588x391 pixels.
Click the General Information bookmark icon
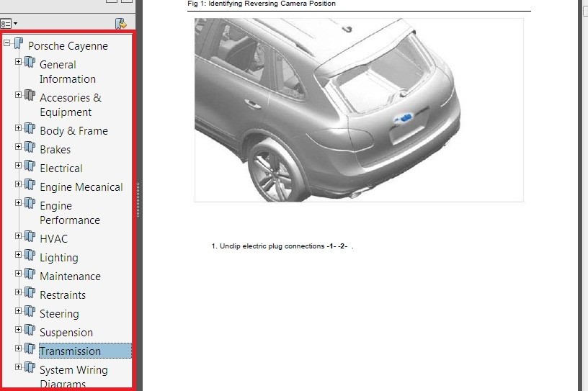click(30, 62)
